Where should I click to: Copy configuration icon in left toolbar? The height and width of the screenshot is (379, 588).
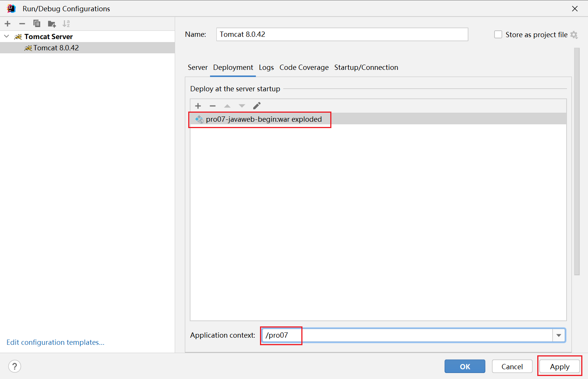pyautogui.click(x=37, y=24)
